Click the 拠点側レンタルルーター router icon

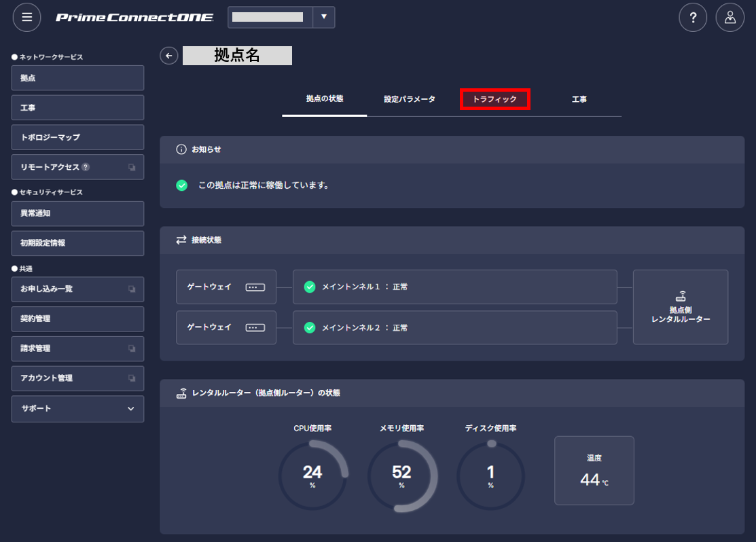tap(681, 296)
